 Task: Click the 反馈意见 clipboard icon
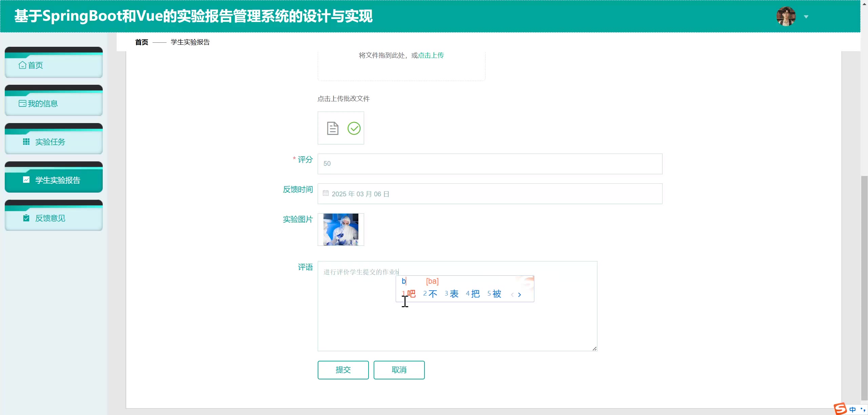point(26,218)
